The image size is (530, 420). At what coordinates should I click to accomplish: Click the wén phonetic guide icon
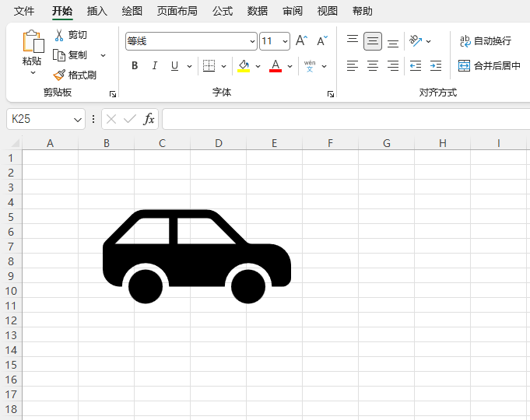pos(310,65)
